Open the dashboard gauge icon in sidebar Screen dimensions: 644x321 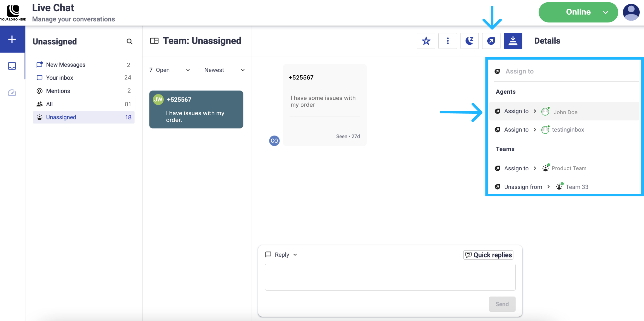click(12, 93)
